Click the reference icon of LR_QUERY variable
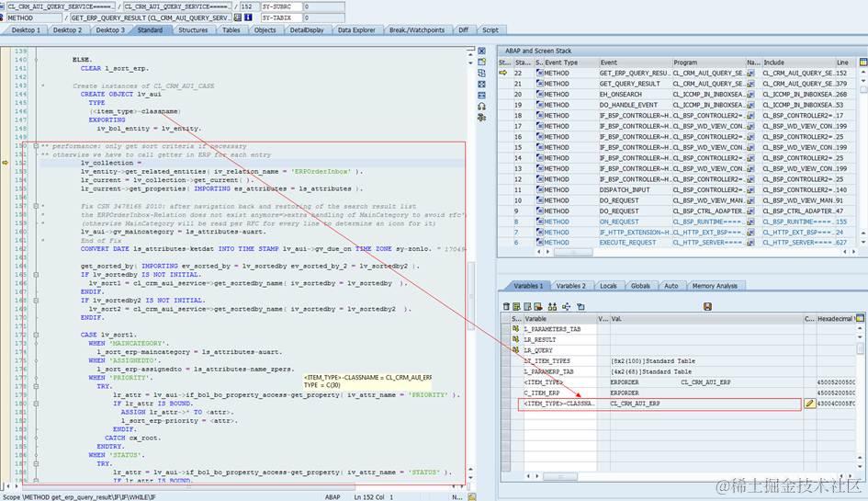Viewport: 868px width, 501px height. pos(516,349)
